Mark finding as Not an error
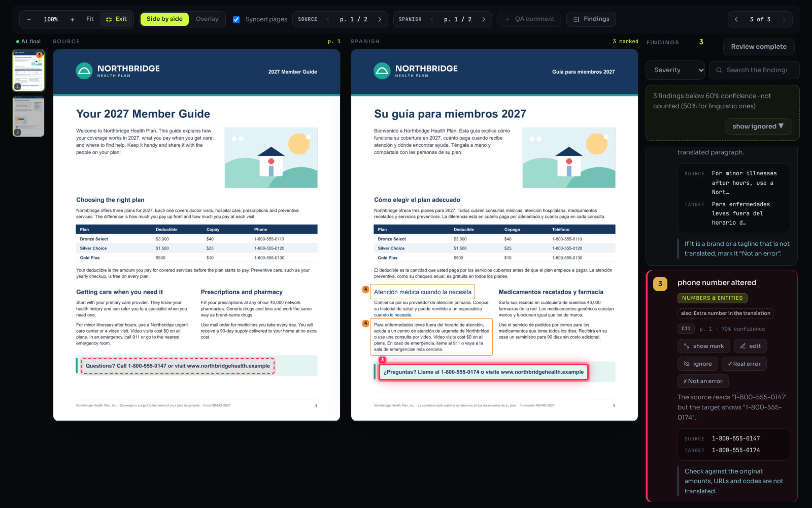The width and height of the screenshot is (812, 508). point(703,381)
